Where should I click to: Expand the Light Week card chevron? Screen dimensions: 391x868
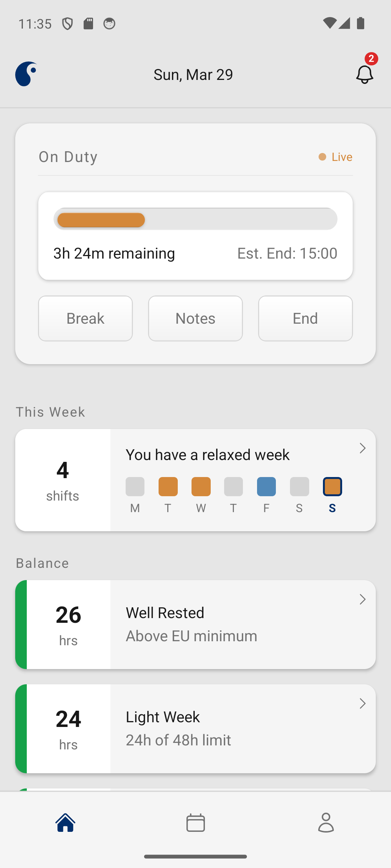click(x=362, y=704)
